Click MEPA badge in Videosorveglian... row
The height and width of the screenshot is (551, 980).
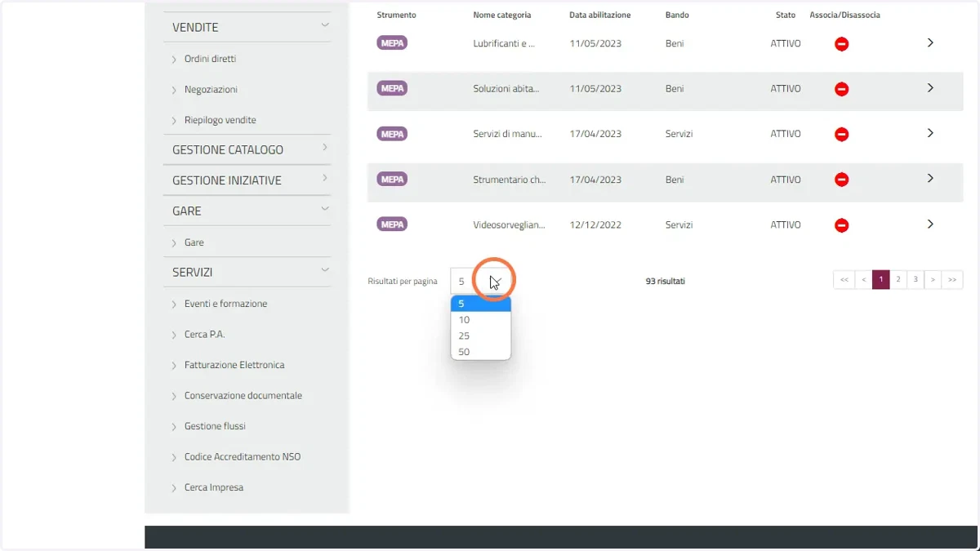point(392,224)
